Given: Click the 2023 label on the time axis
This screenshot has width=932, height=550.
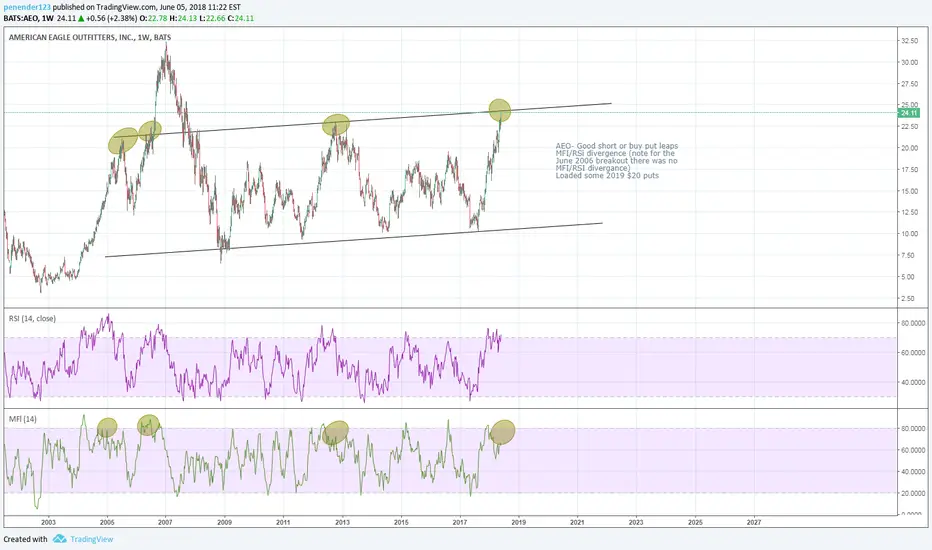Looking at the screenshot, I should (636, 522).
